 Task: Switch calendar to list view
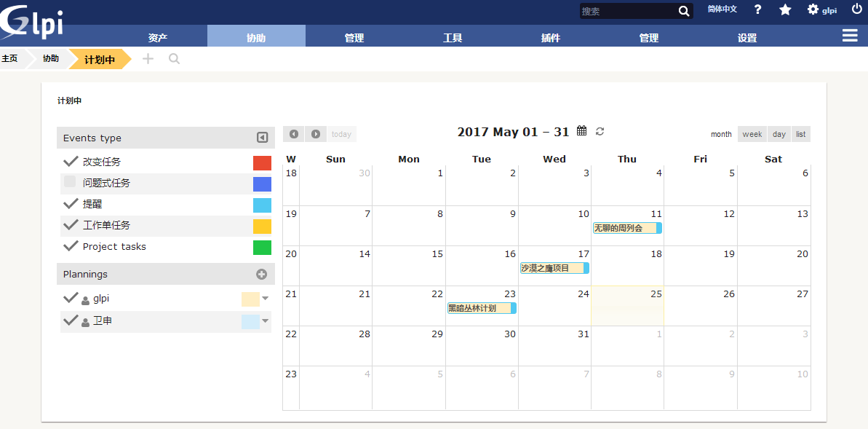(800, 134)
